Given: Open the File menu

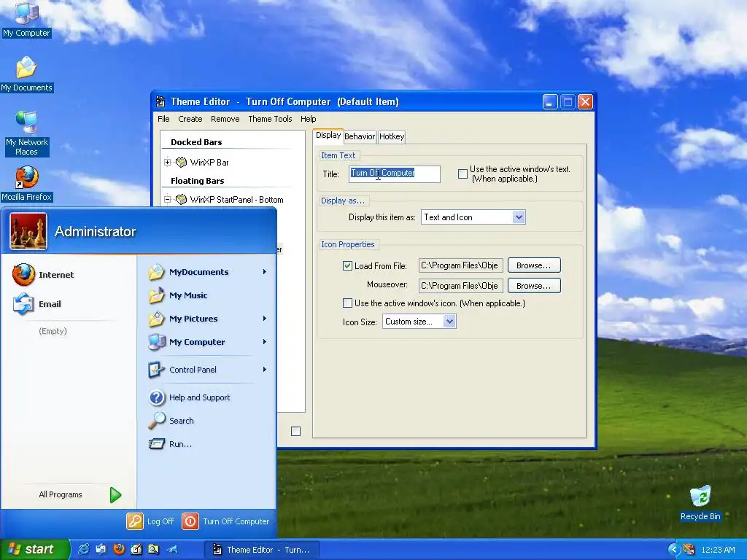Looking at the screenshot, I should coord(163,119).
